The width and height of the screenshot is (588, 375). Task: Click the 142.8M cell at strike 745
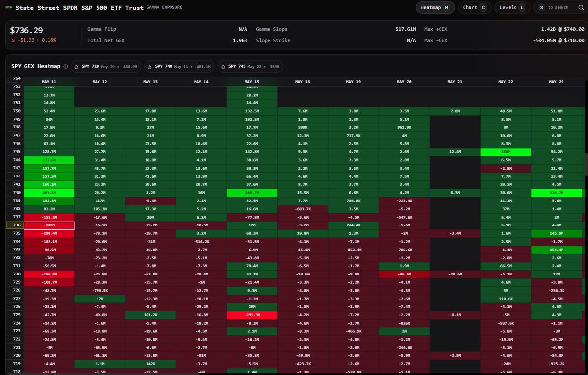[252, 151]
